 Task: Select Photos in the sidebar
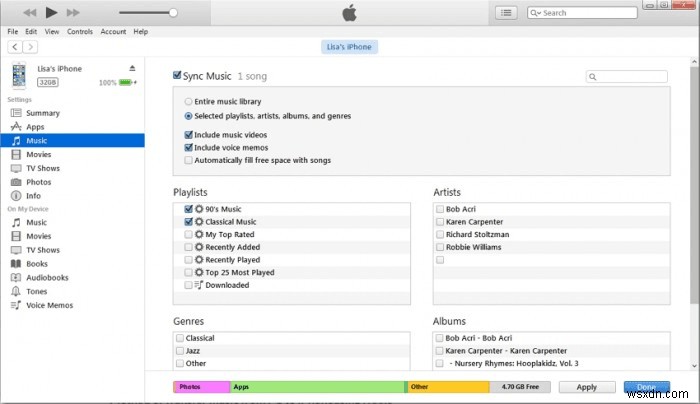[x=38, y=182]
